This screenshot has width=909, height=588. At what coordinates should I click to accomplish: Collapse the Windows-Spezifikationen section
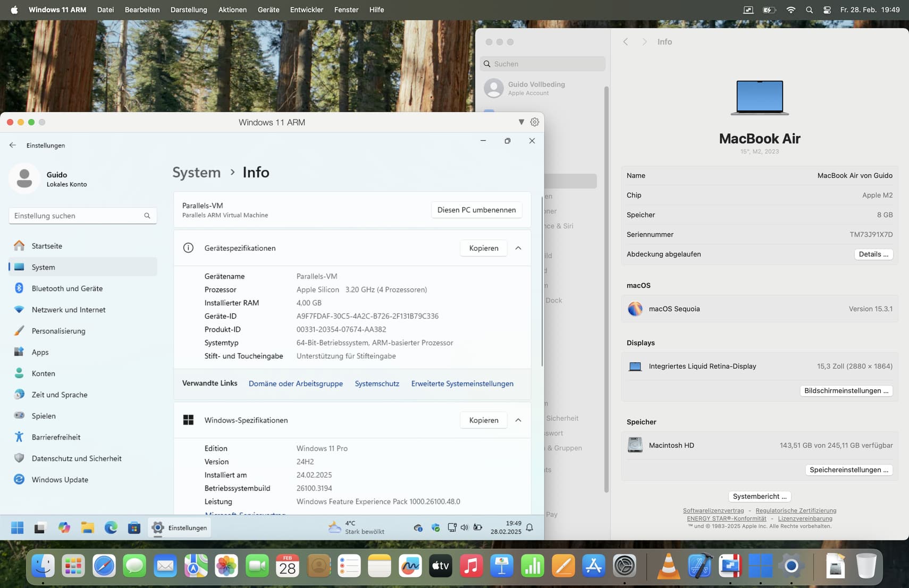[518, 420]
